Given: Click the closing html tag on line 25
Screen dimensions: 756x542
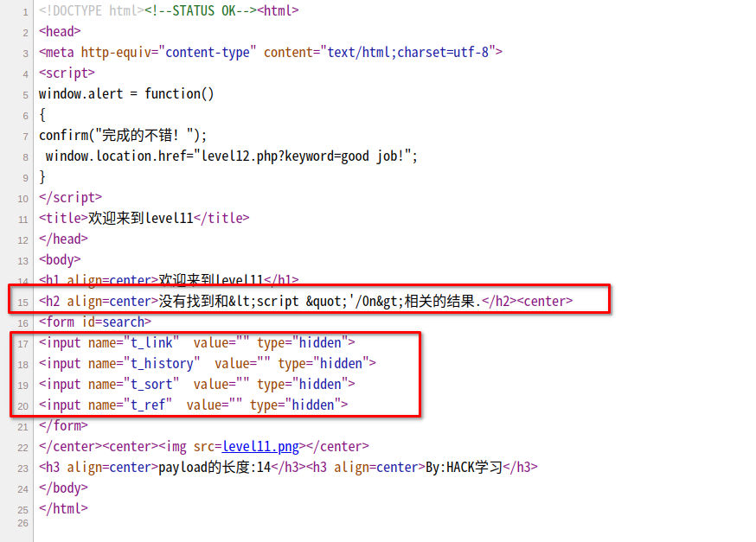Looking at the screenshot, I should pos(63,509).
